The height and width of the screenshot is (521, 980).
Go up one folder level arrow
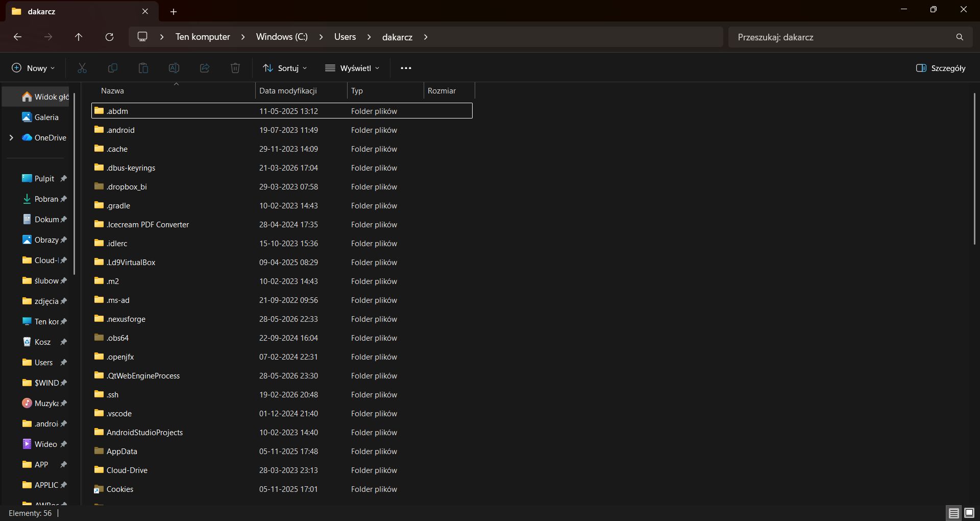[79, 37]
